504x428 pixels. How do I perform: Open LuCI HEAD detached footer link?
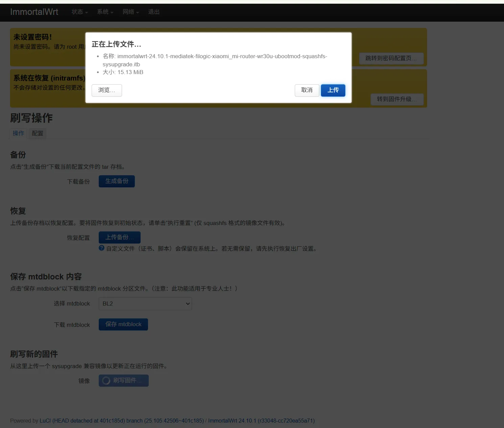122,421
